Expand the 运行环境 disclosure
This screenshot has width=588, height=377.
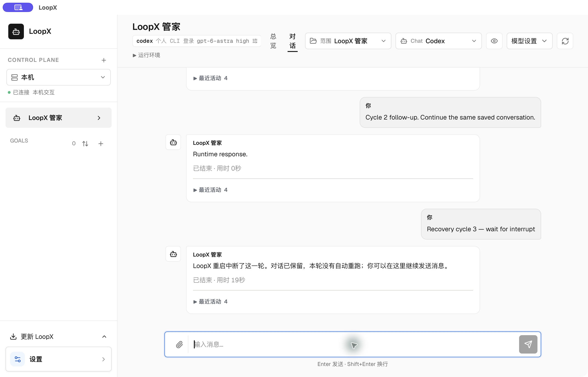pos(146,55)
